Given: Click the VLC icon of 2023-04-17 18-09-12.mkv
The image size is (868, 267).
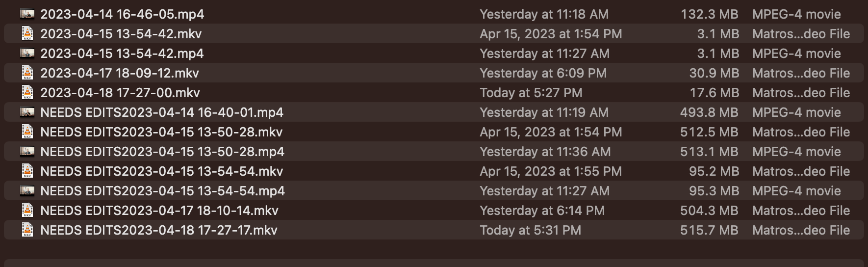Looking at the screenshot, I should click(27, 73).
